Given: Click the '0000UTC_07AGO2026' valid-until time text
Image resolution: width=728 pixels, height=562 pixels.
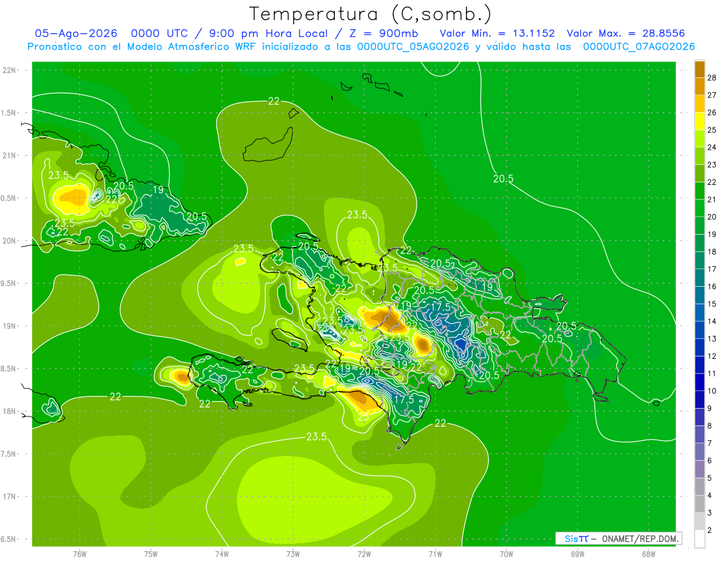Looking at the screenshot, I should [x=639, y=47].
